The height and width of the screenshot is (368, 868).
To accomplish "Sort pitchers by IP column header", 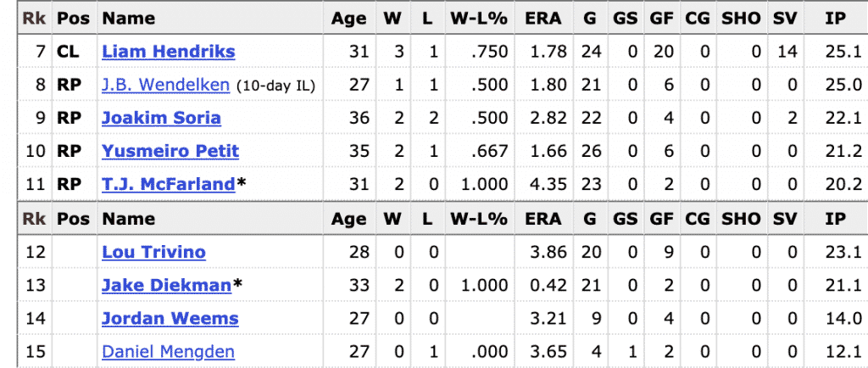I will [x=834, y=18].
